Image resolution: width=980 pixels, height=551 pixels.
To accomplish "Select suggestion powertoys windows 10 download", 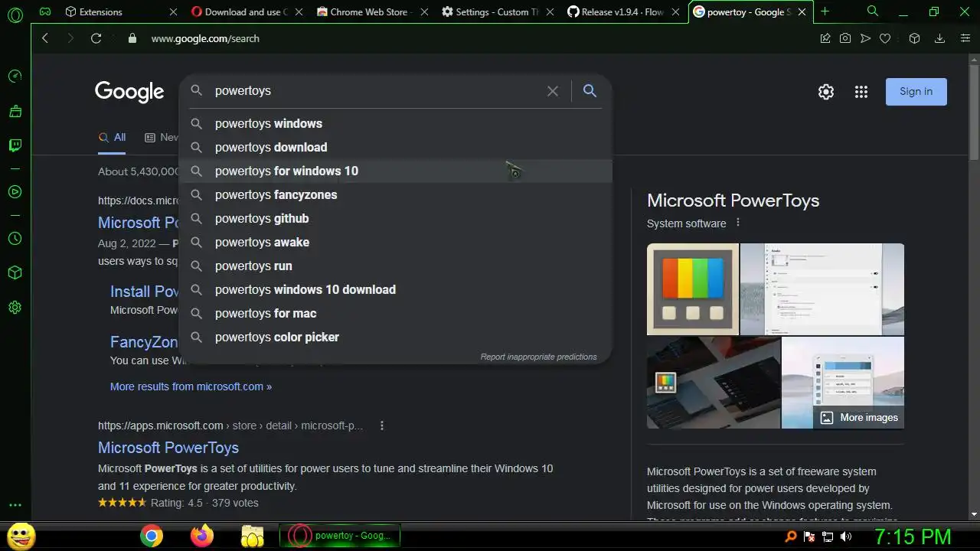I will (x=396, y=289).
